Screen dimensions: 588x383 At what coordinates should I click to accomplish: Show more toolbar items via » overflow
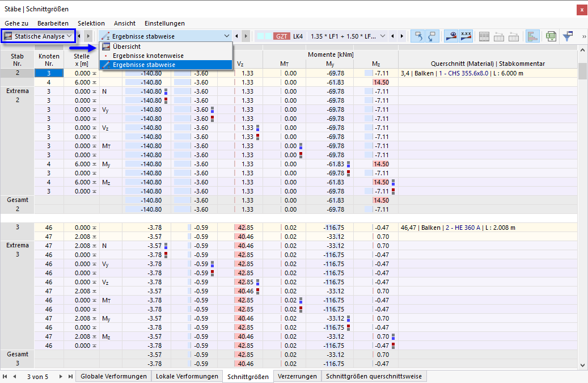584,36
